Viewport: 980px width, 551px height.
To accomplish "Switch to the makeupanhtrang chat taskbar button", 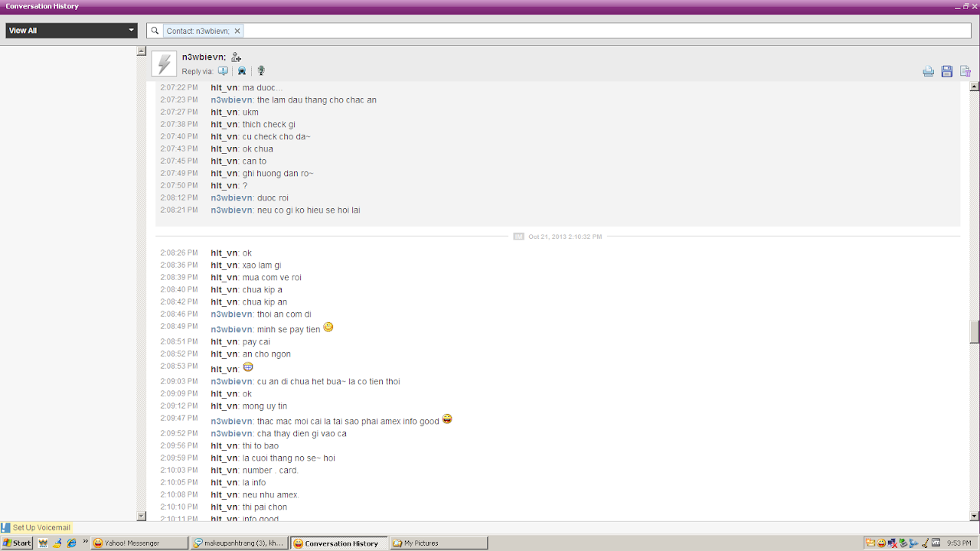I will [240, 543].
